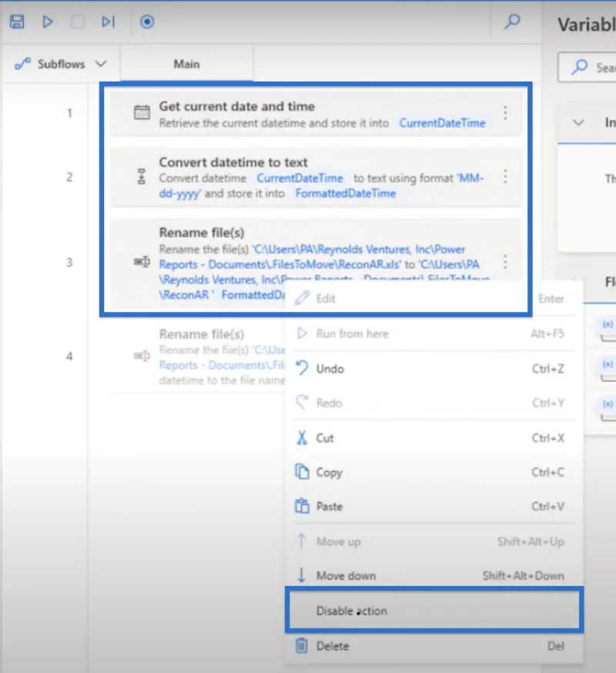Click the rename icon of step 4
This screenshot has width=616, height=673.
point(142,356)
